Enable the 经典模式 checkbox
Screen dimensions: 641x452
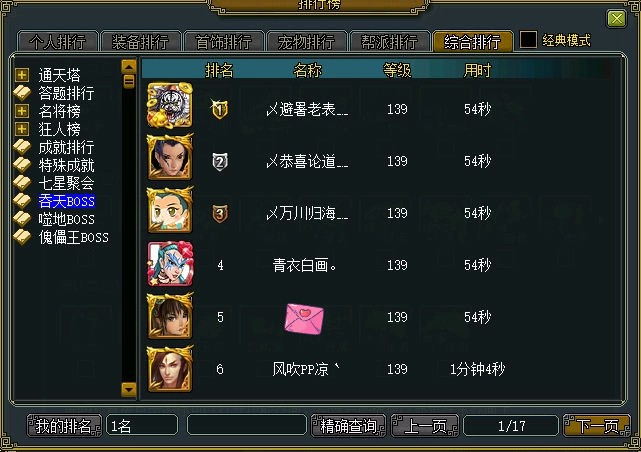tap(528, 40)
